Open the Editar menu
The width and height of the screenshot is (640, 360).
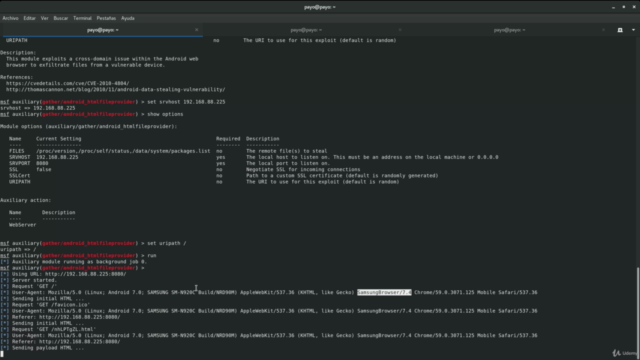tap(29, 18)
